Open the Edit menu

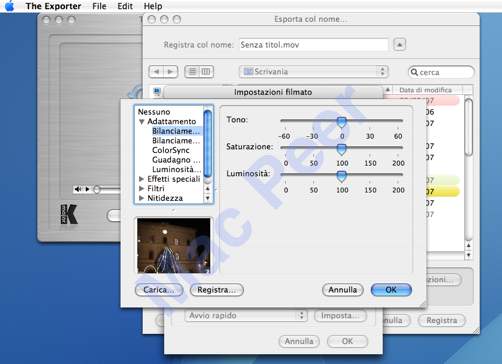[x=125, y=6]
